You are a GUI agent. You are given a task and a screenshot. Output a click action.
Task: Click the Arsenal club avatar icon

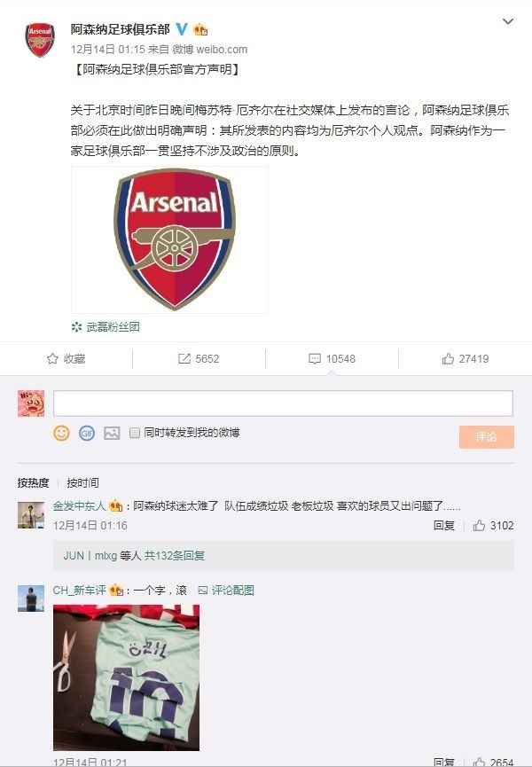point(39,41)
